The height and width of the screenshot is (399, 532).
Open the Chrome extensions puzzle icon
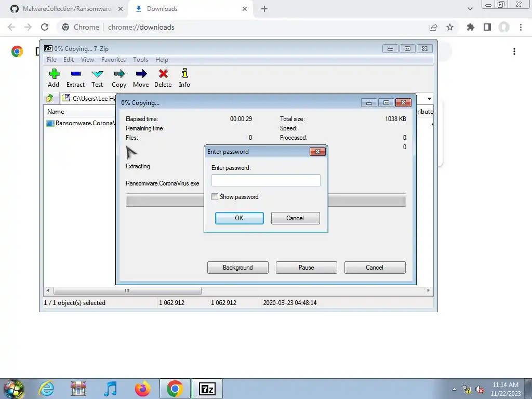click(x=471, y=27)
